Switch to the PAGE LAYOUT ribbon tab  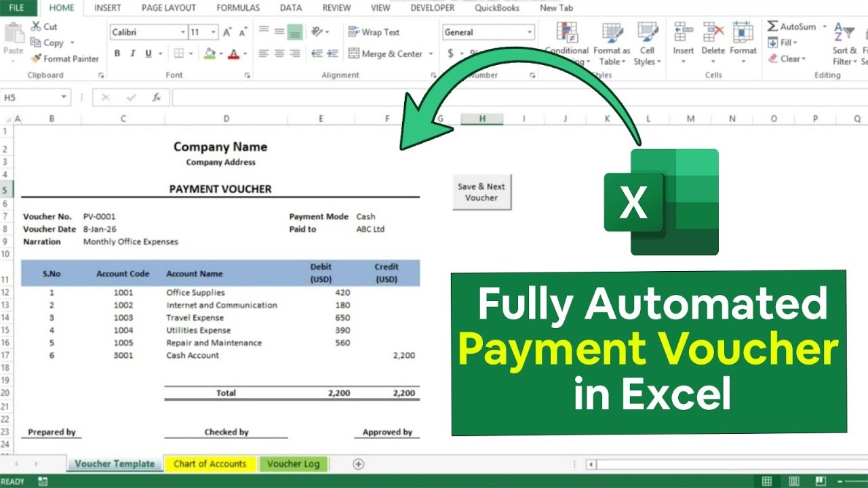tap(168, 7)
